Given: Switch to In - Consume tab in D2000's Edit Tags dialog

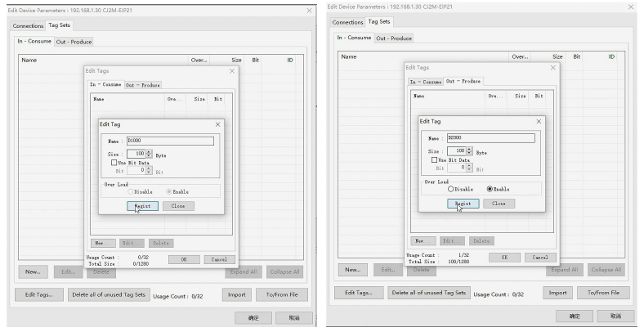Looking at the screenshot, I should [426, 82].
